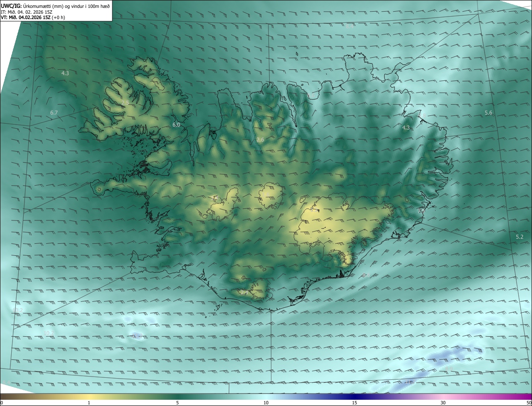Click the 2.5 value over the Westfjords
Viewport: 532px width, 406px height.
[x=126, y=103]
